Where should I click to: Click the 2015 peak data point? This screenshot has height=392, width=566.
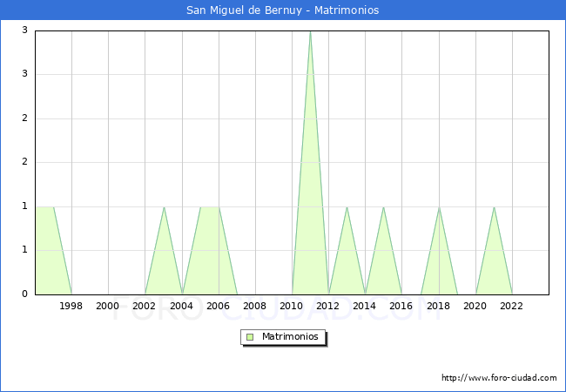(383, 207)
